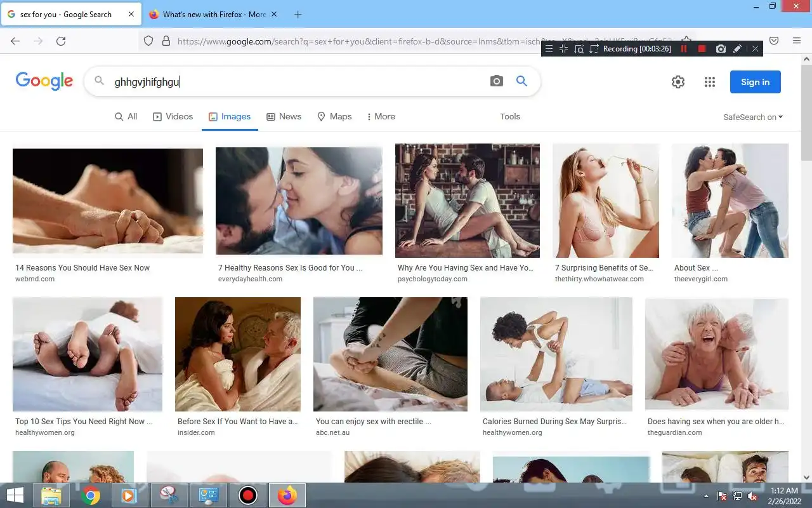Image resolution: width=812 pixels, height=508 pixels.
Task: Open File Explorer from the taskbar
Action: (51, 495)
